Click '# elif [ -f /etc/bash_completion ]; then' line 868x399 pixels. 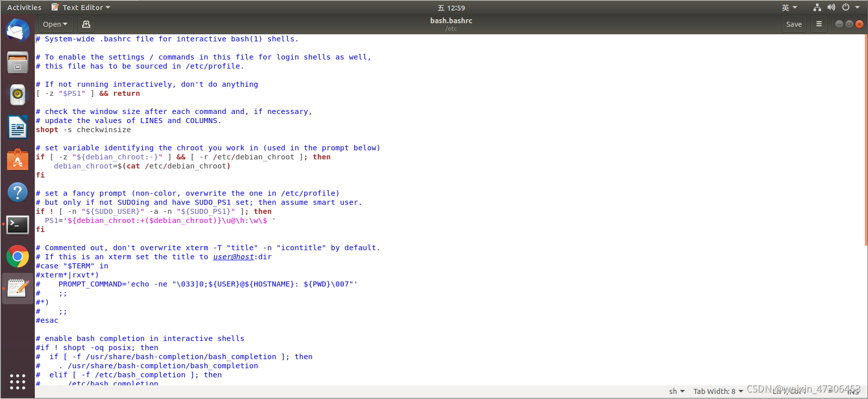(x=129, y=375)
